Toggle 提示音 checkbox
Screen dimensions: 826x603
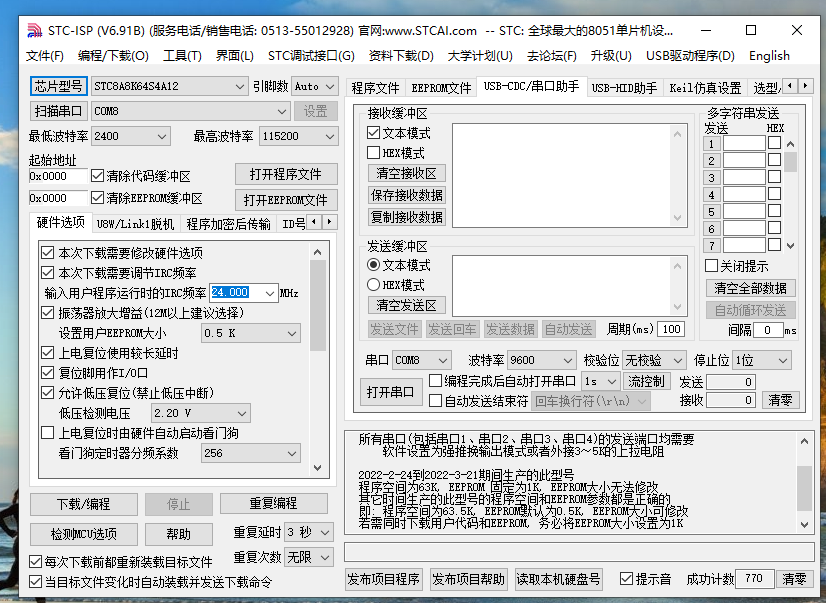(626, 579)
